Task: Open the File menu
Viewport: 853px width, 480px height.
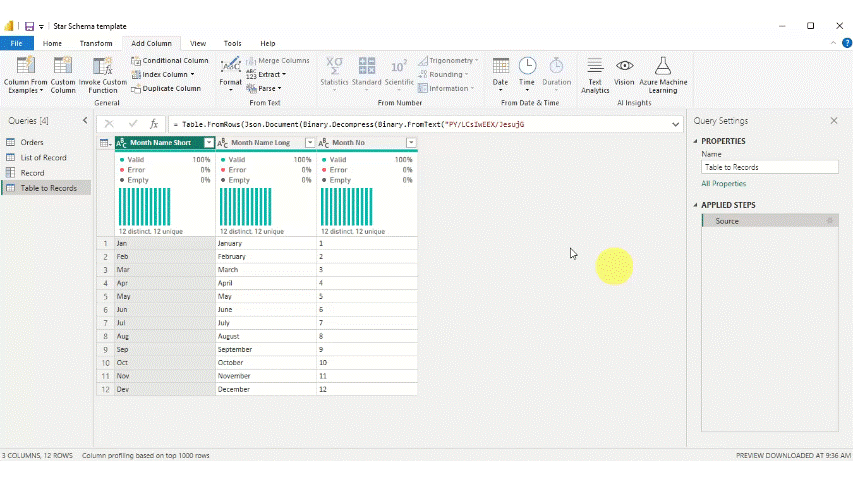Action: [x=16, y=44]
